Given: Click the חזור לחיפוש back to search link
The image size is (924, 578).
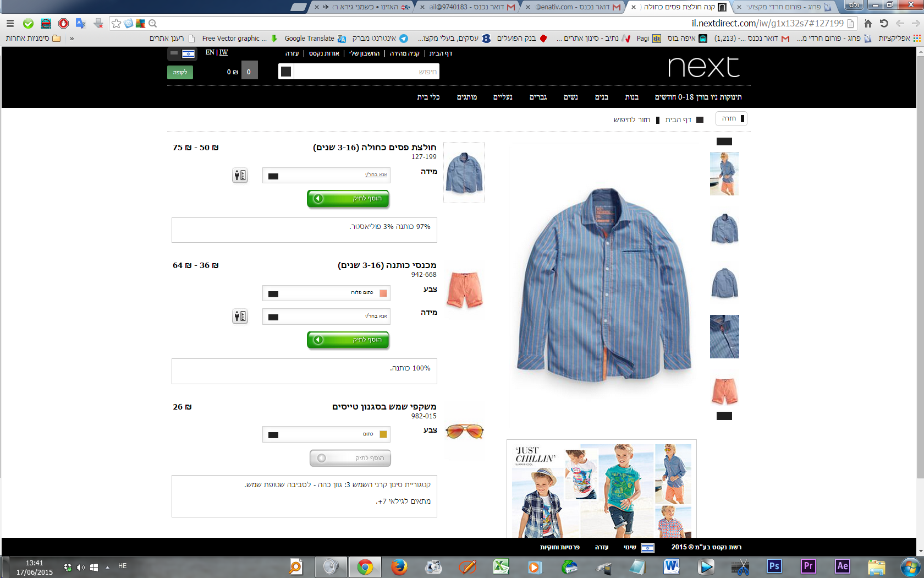Looking at the screenshot, I should click(x=632, y=119).
